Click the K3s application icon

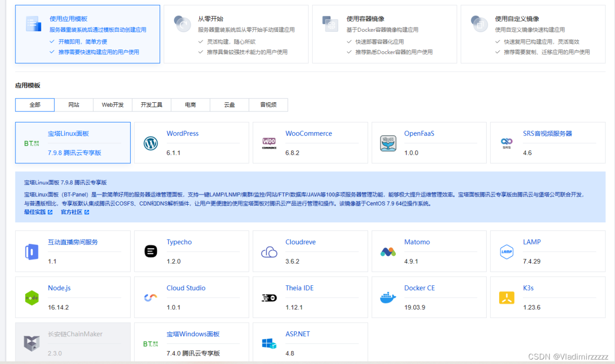(x=506, y=297)
